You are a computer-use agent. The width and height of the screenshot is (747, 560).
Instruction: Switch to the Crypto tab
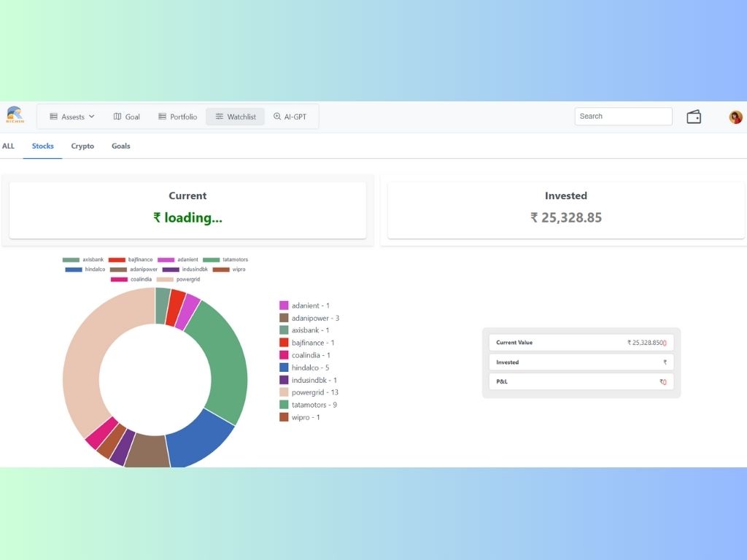click(82, 146)
